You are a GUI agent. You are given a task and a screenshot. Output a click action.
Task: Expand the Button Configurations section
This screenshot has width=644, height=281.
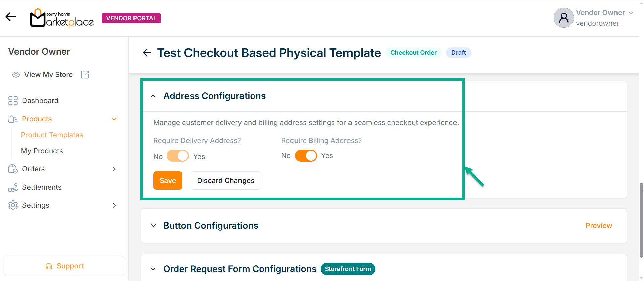pyautogui.click(x=153, y=226)
